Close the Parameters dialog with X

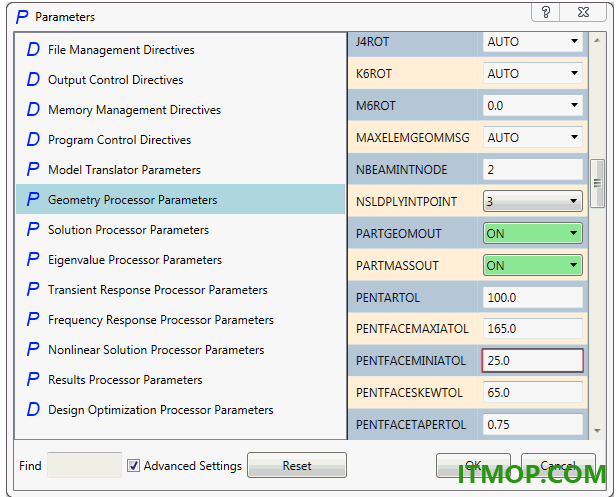tap(583, 13)
